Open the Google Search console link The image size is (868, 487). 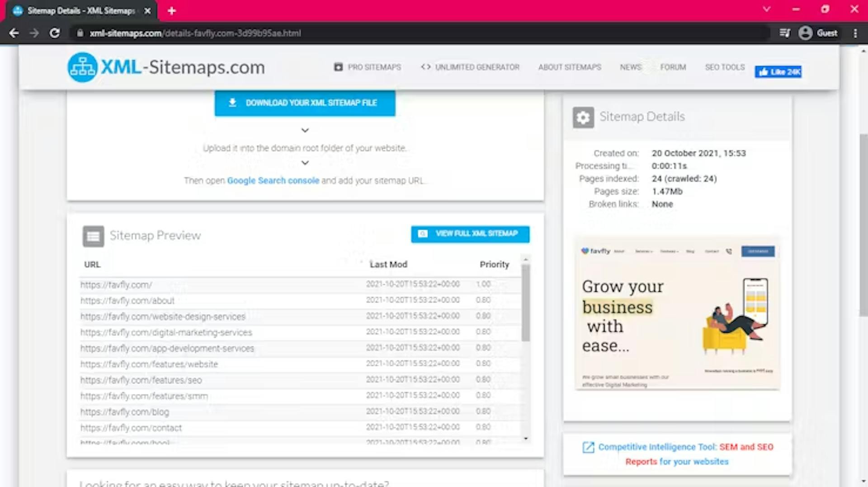click(273, 181)
